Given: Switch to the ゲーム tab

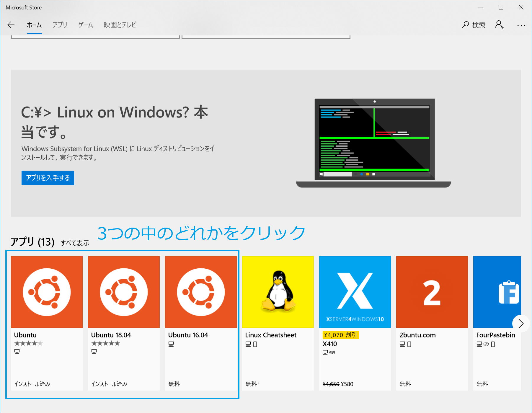Looking at the screenshot, I should click(x=85, y=25).
